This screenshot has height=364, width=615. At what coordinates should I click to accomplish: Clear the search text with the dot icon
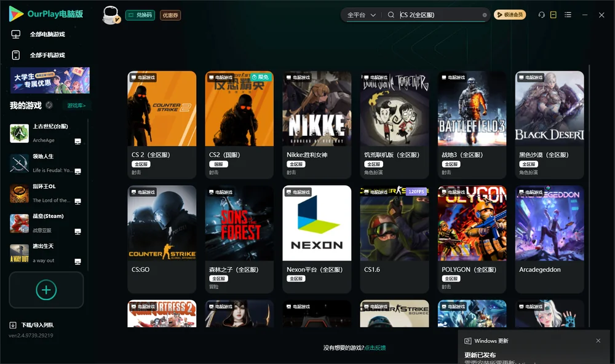(x=485, y=15)
